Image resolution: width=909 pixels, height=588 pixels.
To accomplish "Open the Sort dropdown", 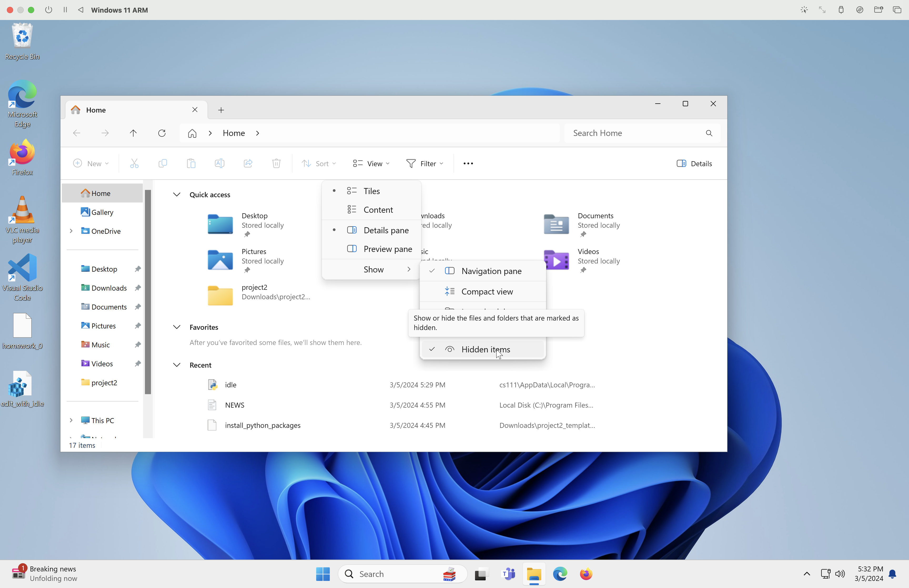I will [x=319, y=163].
